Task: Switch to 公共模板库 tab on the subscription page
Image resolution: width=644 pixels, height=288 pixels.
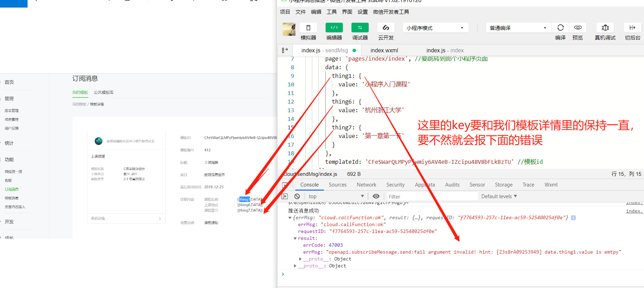Action: point(104,92)
